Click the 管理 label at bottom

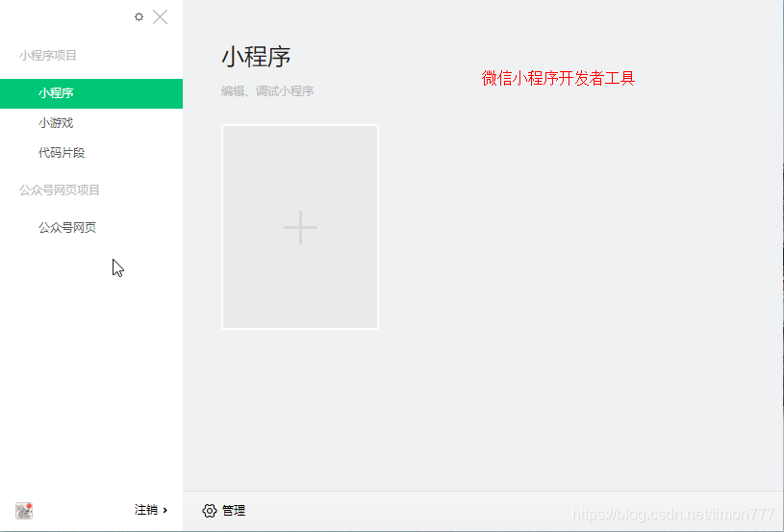234,511
